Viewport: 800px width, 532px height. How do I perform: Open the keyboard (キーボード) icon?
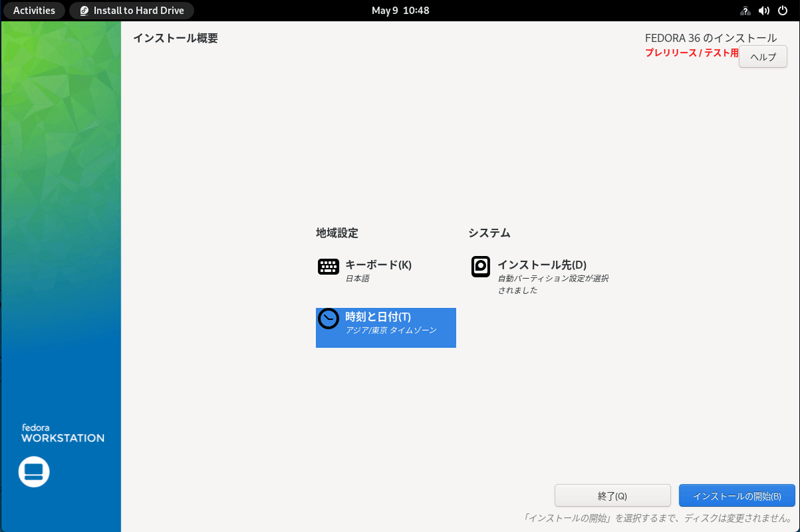[x=329, y=267]
